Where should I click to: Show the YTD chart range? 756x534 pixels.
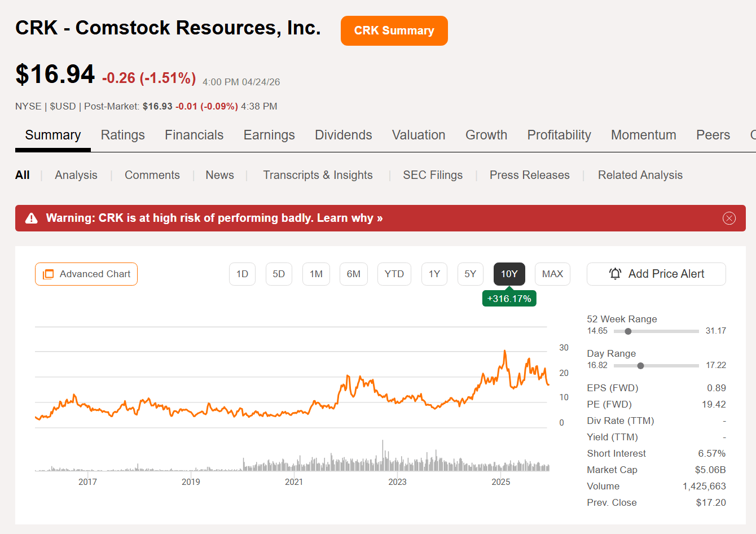click(x=394, y=274)
